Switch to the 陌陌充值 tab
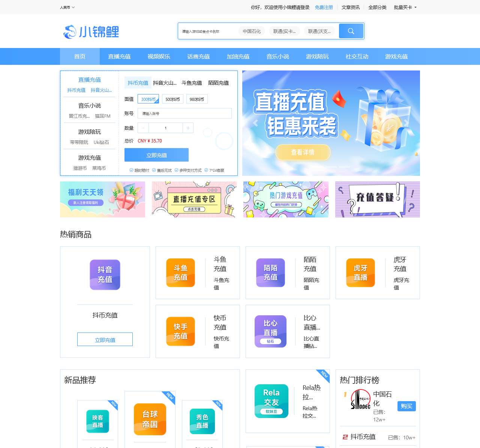 218,83
